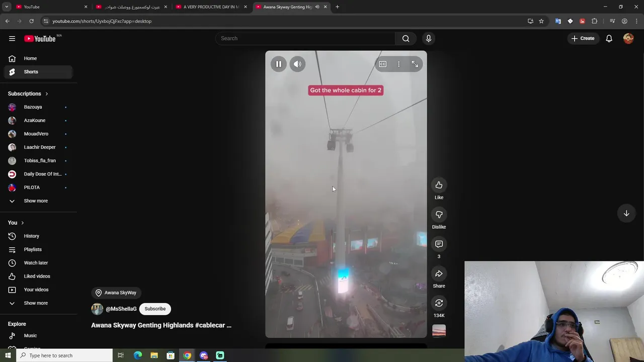The width and height of the screenshot is (644, 362).
Task: Open Liked videos
Action: [x=38, y=277]
